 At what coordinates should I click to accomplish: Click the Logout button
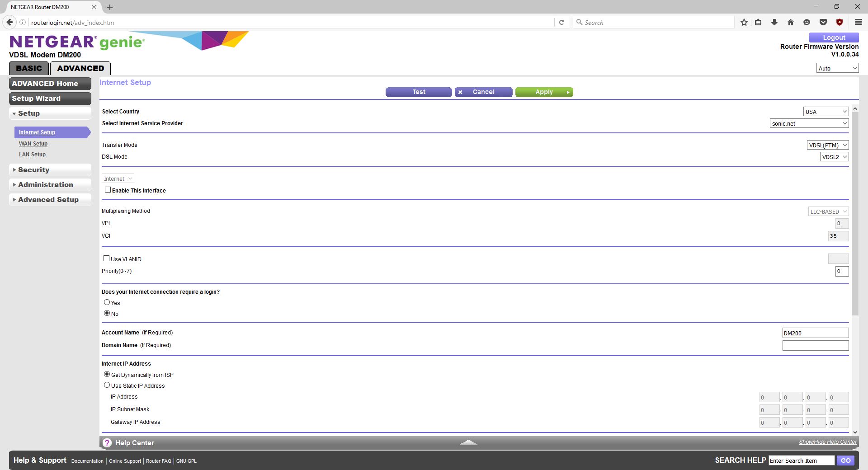coord(834,38)
